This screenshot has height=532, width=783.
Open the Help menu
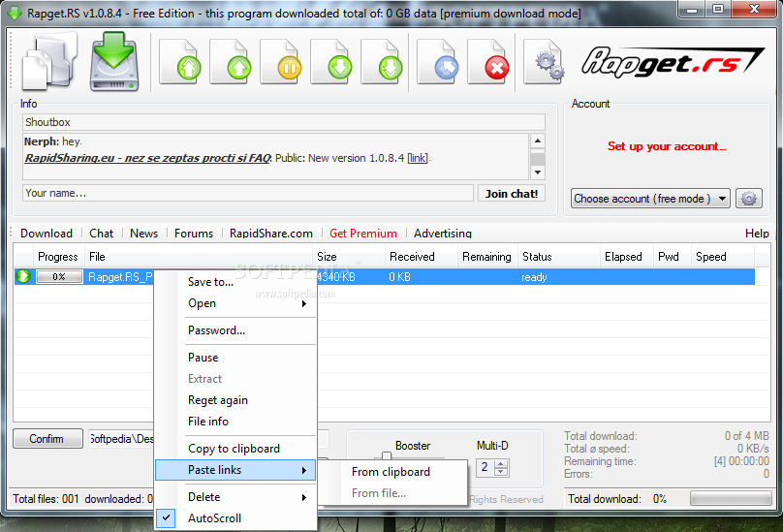click(757, 234)
